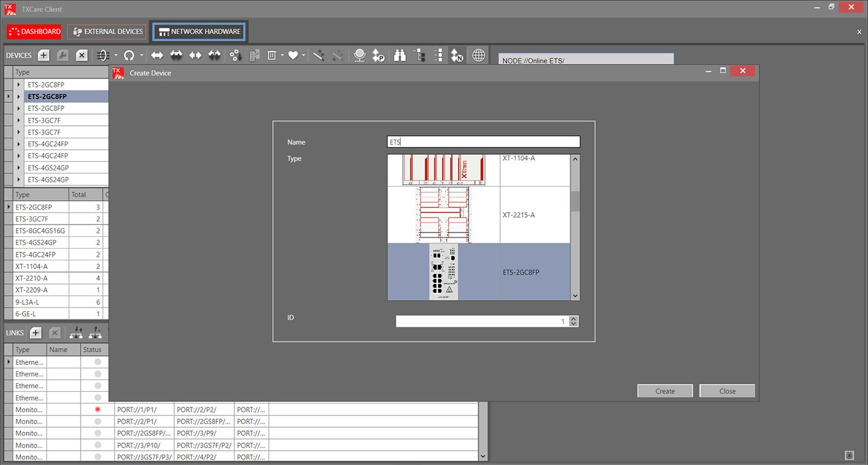Click the PORT://4/P2/ cell
Screen dimensions: 868x465
click(x=203, y=457)
